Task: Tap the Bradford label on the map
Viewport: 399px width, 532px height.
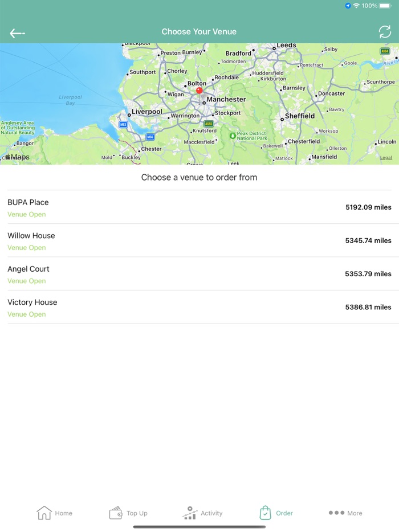Action: point(238,54)
